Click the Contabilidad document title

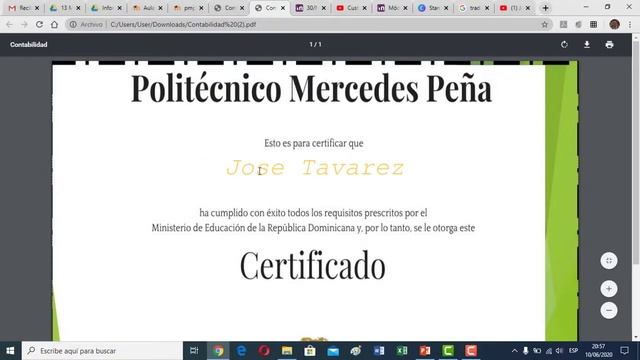[x=29, y=44]
